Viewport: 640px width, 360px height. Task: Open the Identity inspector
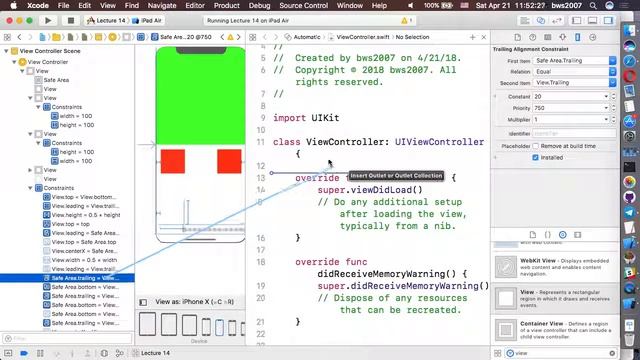click(x=547, y=37)
